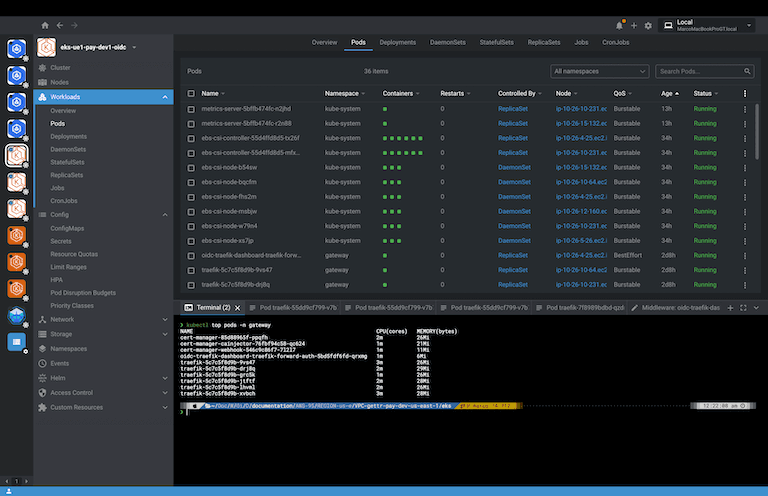This screenshot has width=768, height=496.
Task: Open preferences gear icon in top bar
Action: [x=648, y=25]
